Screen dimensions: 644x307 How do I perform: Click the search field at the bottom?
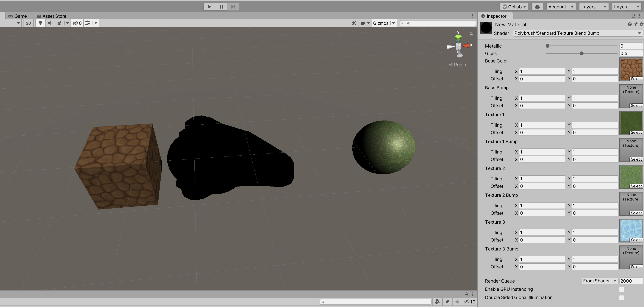pos(375,302)
